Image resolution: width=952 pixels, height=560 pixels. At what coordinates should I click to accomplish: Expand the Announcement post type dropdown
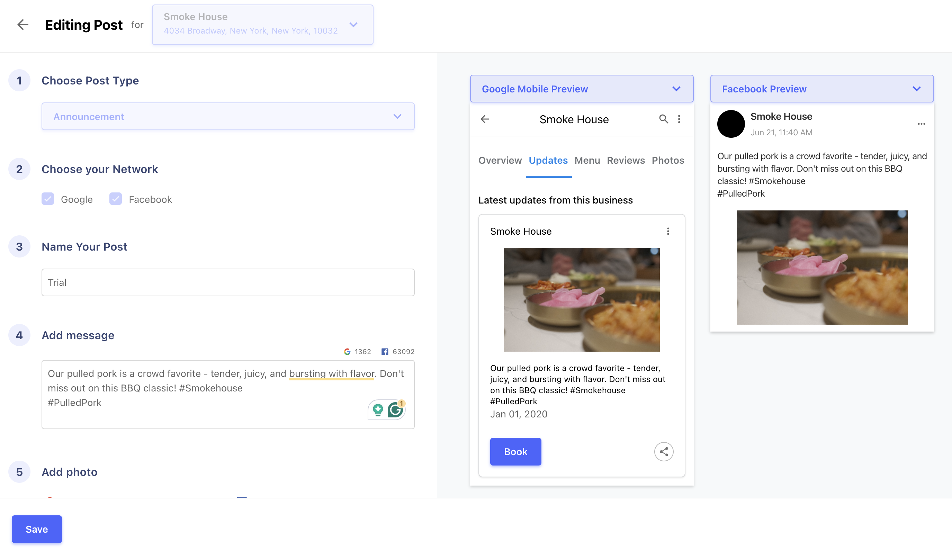click(228, 116)
